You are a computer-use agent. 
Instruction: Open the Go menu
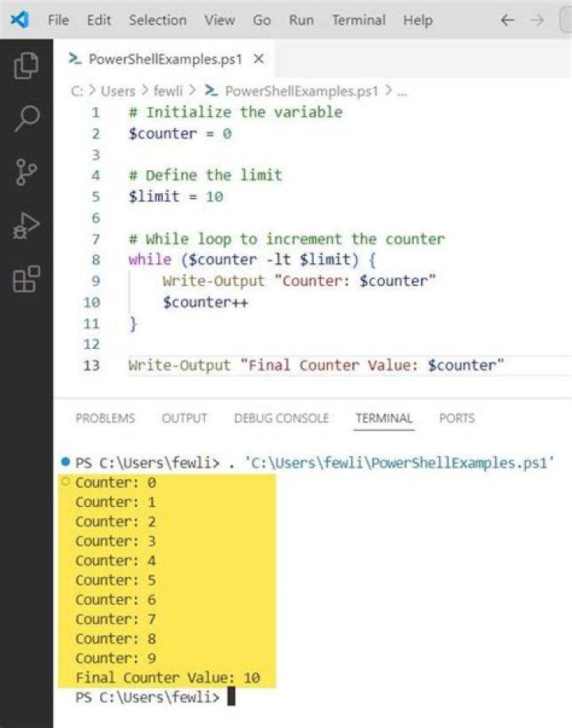coord(261,20)
